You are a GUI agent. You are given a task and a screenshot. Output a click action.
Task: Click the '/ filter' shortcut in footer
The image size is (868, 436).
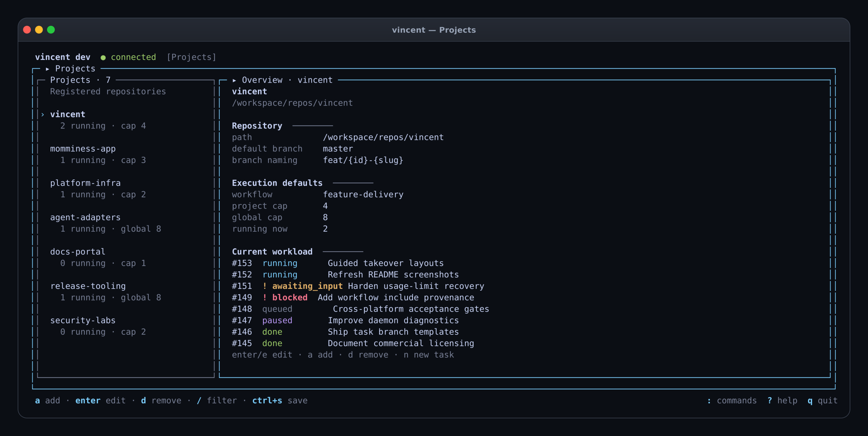point(217,401)
